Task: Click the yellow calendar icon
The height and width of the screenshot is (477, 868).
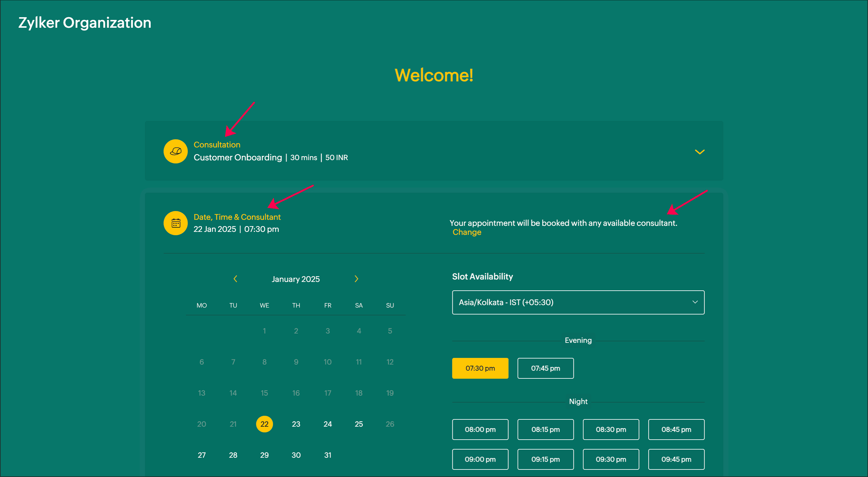Action: point(175,223)
